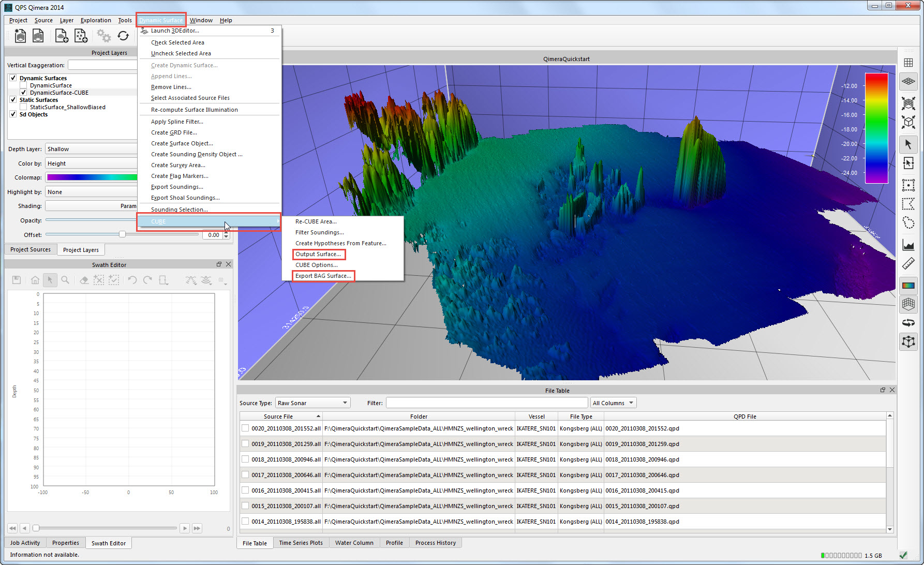Choose the lasso selection tool
Image resolution: width=924 pixels, height=565 pixels.
pos(908,223)
